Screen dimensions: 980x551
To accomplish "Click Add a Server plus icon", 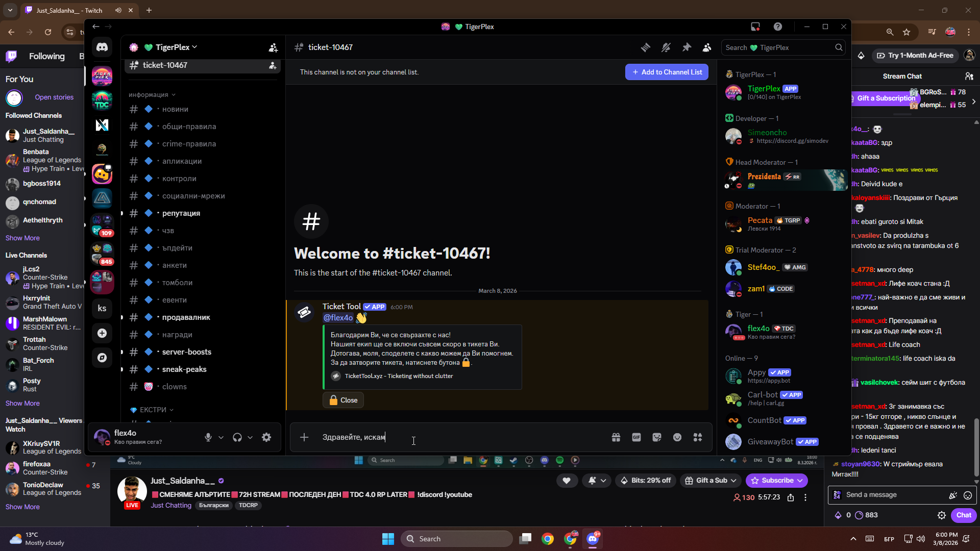I will pos(102,333).
